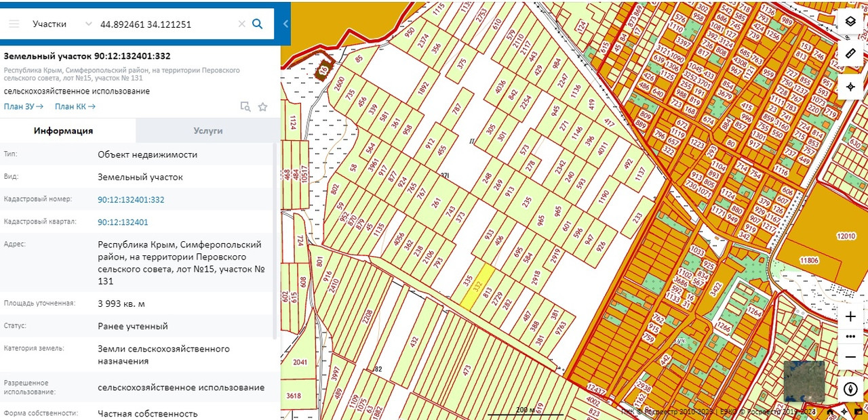Screen dimensions: 868x420
Task: Click the info panel vertical scrollbar
Action: click(x=275, y=240)
